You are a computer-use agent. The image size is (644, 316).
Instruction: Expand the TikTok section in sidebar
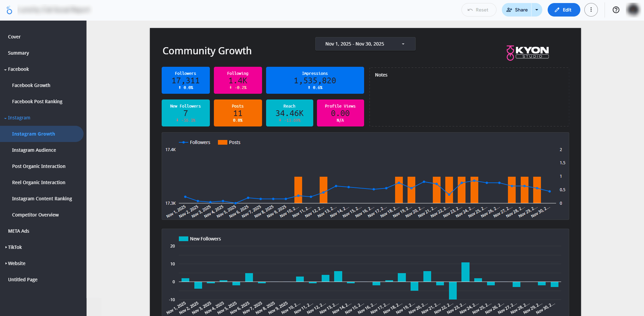(6, 247)
